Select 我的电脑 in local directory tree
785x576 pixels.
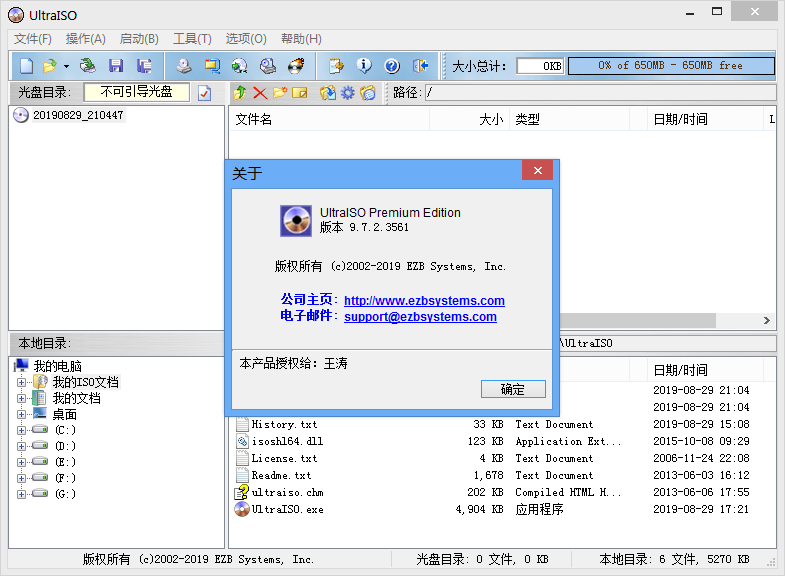[x=57, y=366]
